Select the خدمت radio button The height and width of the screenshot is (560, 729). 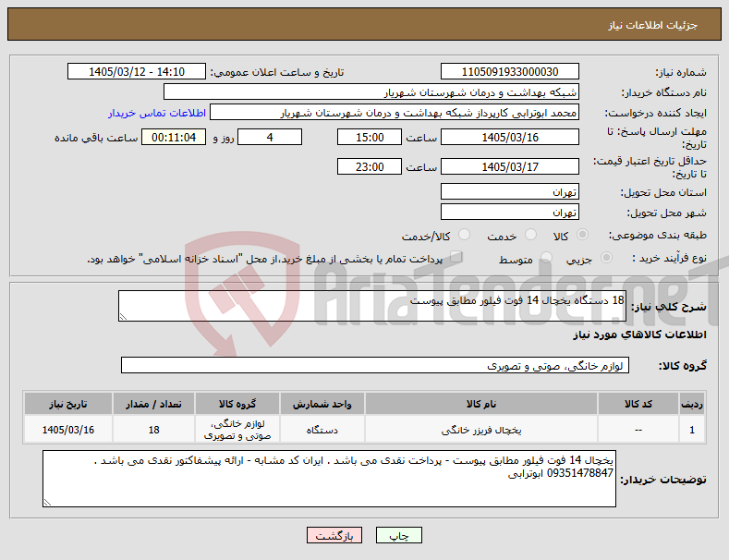point(530,235)
